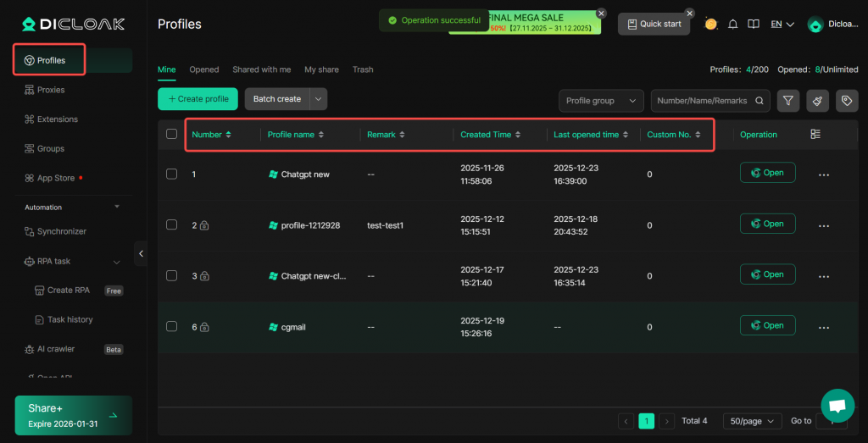Open the 50/page size dropdown
This screenshot has width=868, height=443.
pyautogui.click(x=752, y=421)
